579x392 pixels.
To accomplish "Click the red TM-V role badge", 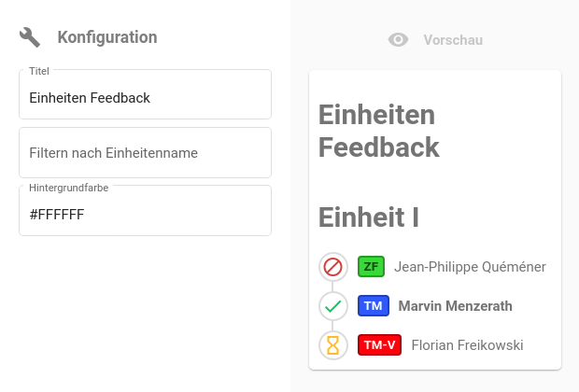I will (x=379, y=345).
